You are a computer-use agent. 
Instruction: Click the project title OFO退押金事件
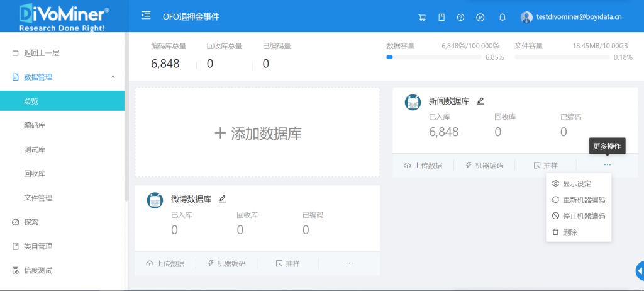coord(191,17)
